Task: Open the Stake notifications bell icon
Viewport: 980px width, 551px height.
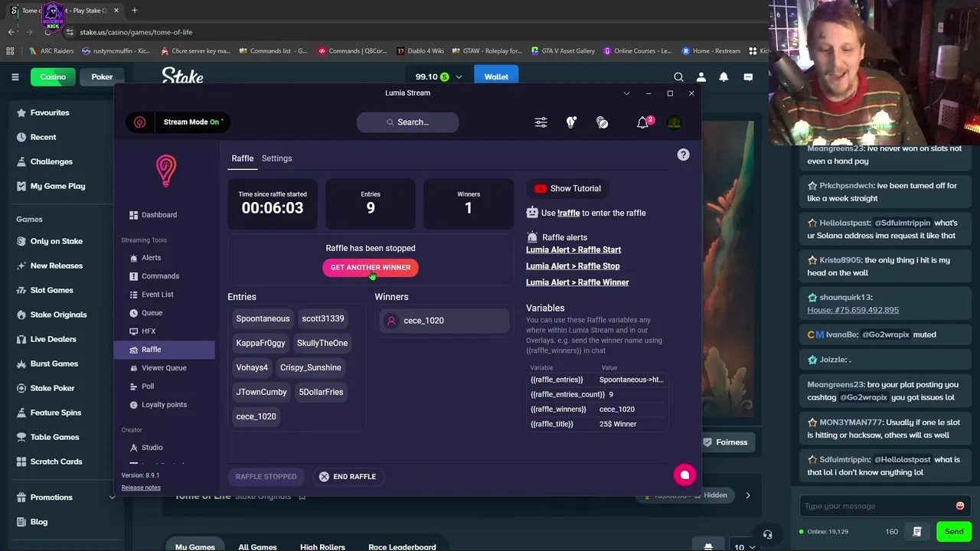Action: tap(724, 77)
